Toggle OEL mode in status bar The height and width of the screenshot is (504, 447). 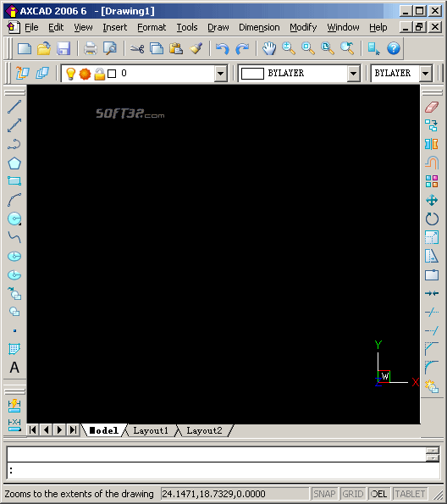(378, 494)
